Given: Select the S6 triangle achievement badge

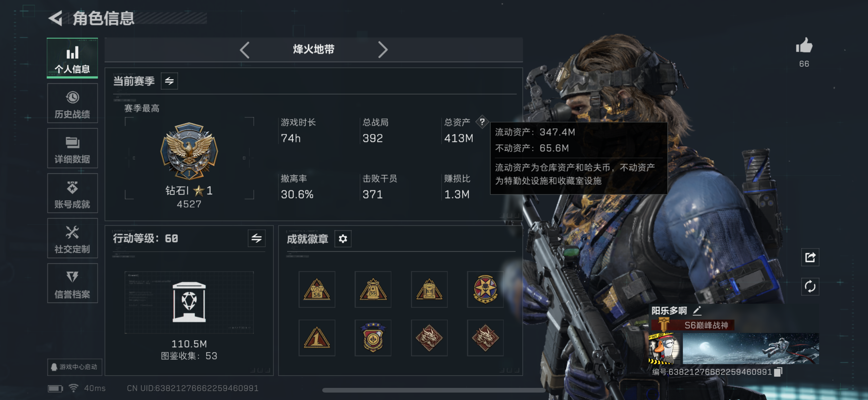Looking at the screenshot, I should (317, 289).
